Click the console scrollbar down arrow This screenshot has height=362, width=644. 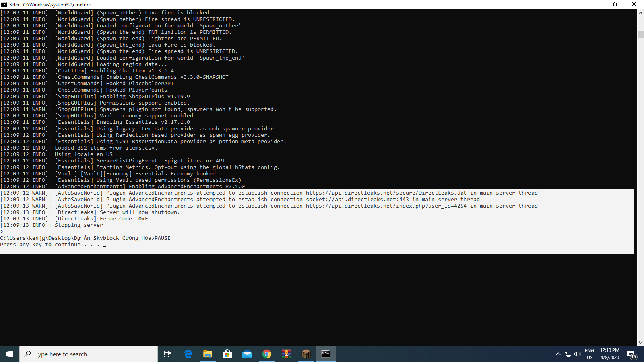[640, 343]
